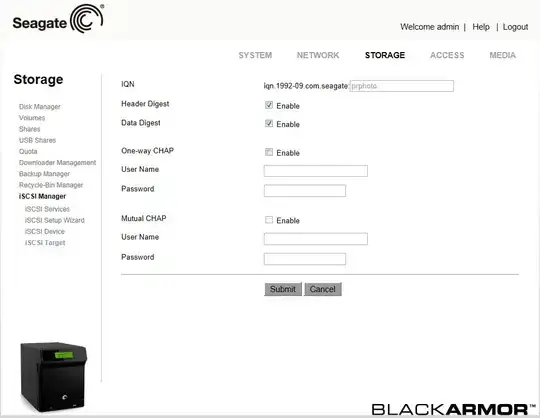Click the Data Digest label
540x418 pixels.
click(x=141, y=123)
